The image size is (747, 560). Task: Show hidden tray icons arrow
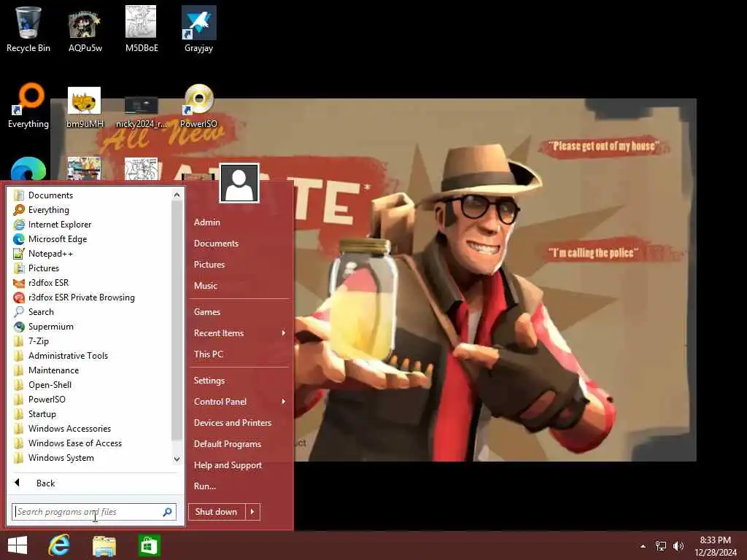click(643, 546)
